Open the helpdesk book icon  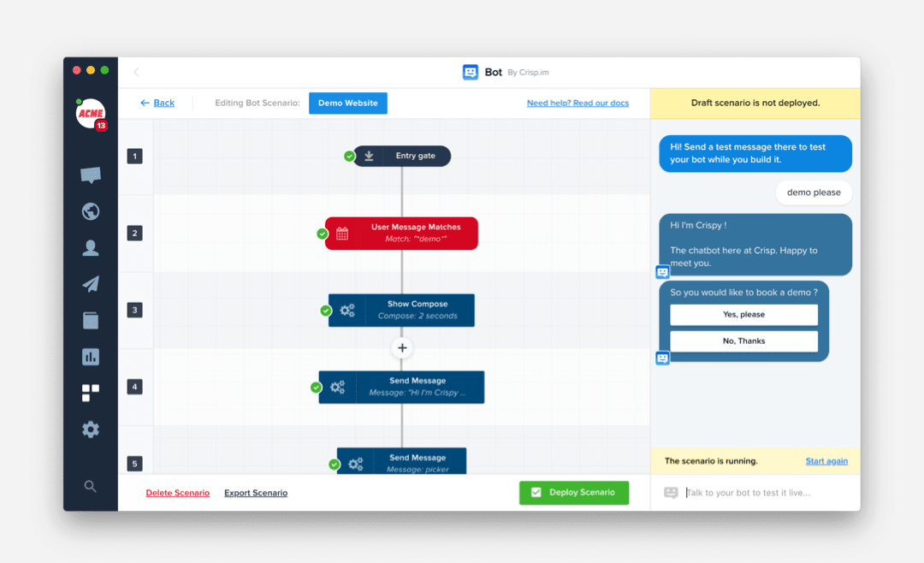(x=91, y=320)
